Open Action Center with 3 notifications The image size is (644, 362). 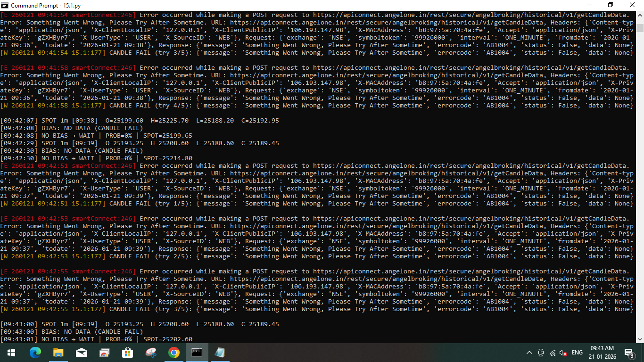point(629,352)
